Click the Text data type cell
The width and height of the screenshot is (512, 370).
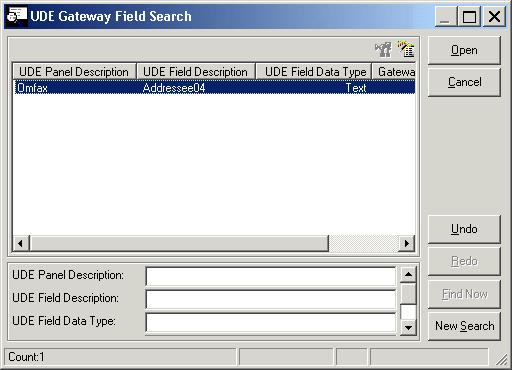point(356,88)
